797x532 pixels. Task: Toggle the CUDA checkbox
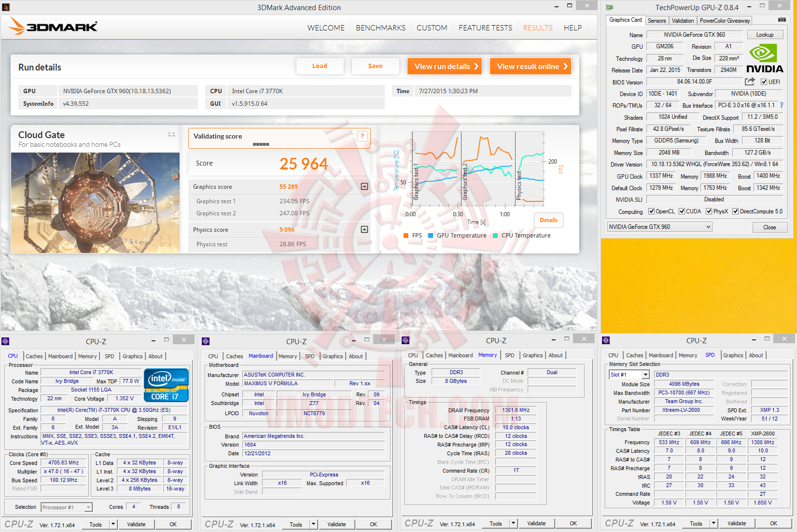tap(682, 211)
